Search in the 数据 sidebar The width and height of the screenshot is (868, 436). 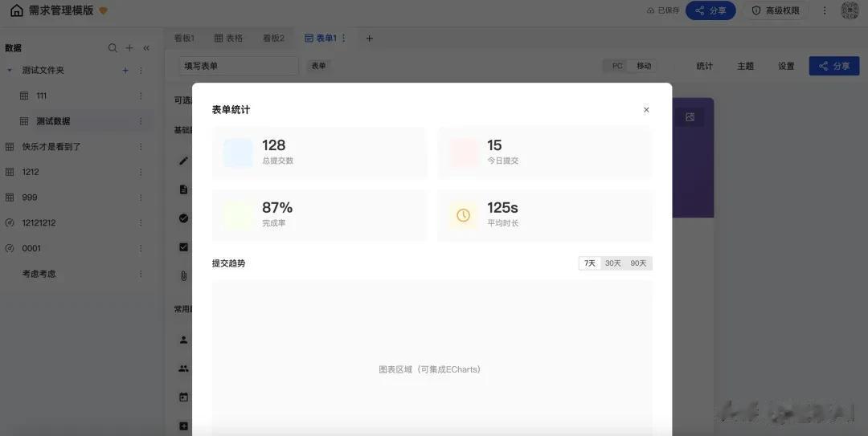(113, 48)
